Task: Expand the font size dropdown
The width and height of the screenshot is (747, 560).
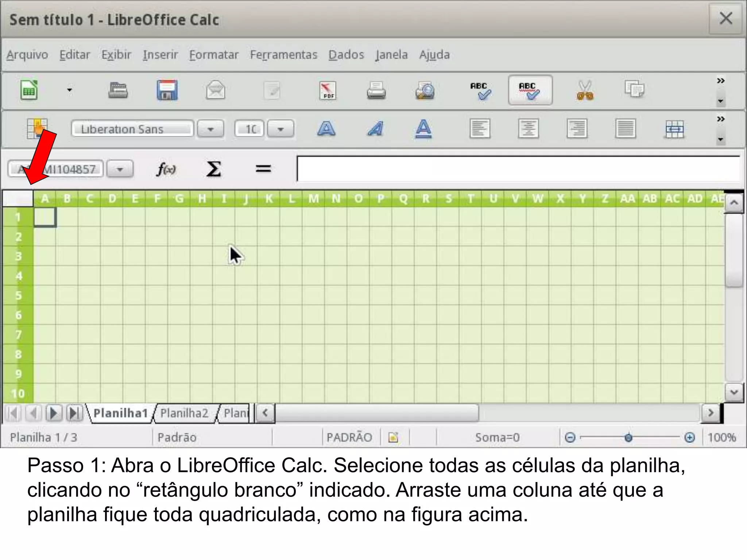Action: (280, 129)
